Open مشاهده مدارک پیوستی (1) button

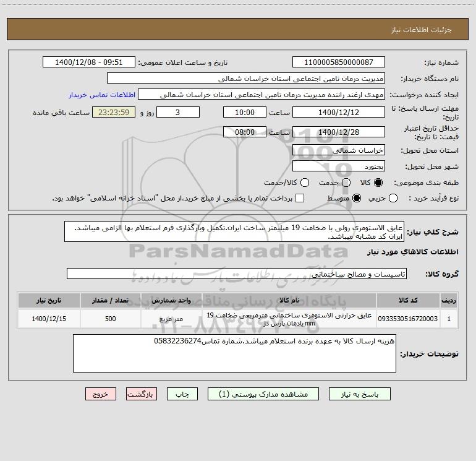pos(263,394)
